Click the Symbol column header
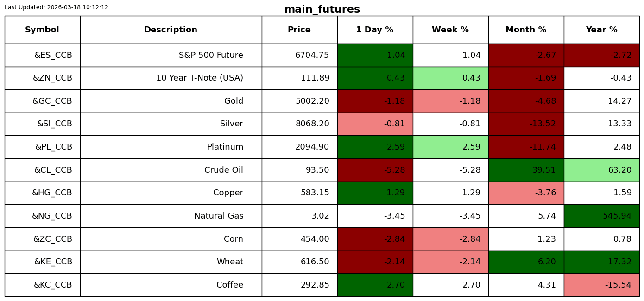Viewport: 644px width, 301px height. pyautogui.click(x=42, y=30)
